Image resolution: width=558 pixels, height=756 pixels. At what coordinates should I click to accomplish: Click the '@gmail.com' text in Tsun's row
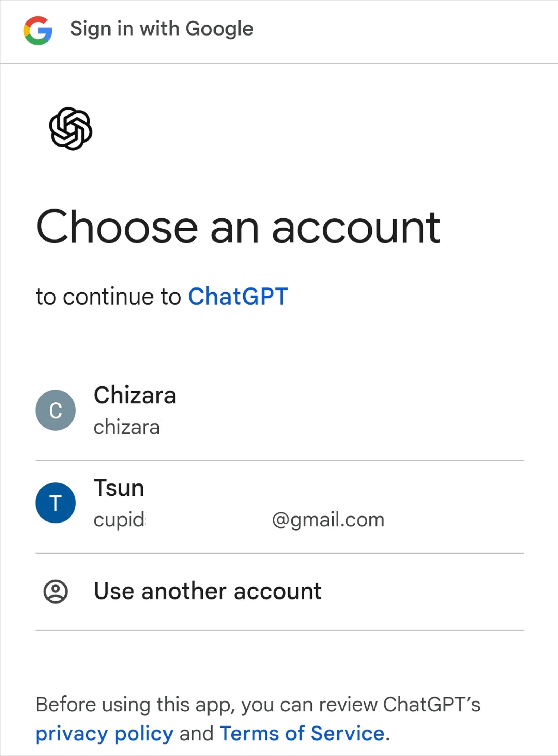[328, 520]
